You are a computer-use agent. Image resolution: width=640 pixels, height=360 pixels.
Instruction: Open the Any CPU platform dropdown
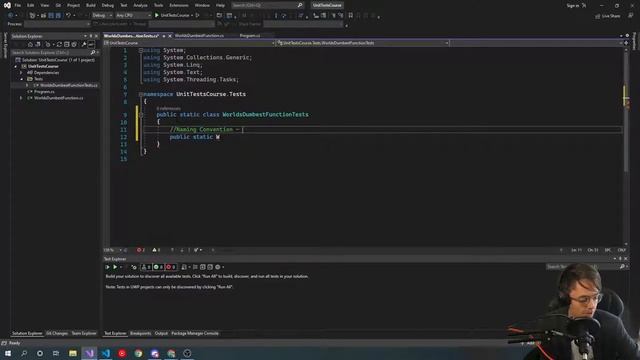(x=133, y=15)
